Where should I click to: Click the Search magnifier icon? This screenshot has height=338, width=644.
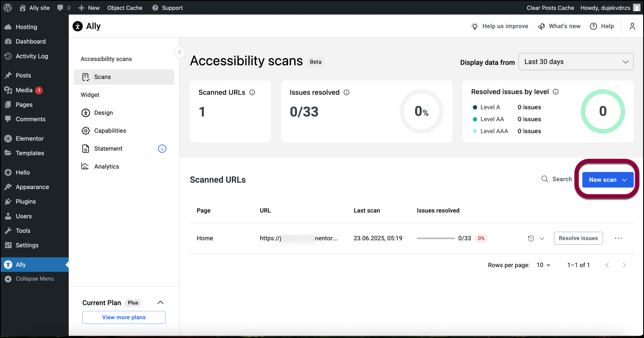pyautogui.click(x=545, y=179)
